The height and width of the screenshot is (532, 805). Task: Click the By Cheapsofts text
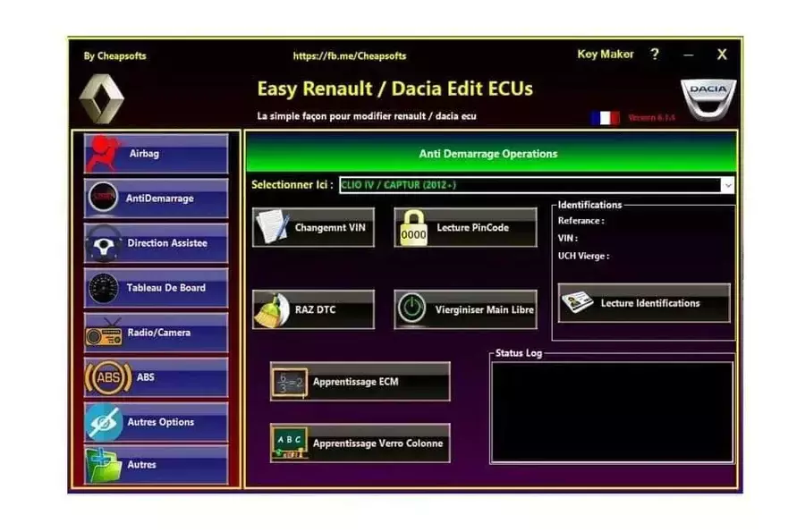pos(115,56)
